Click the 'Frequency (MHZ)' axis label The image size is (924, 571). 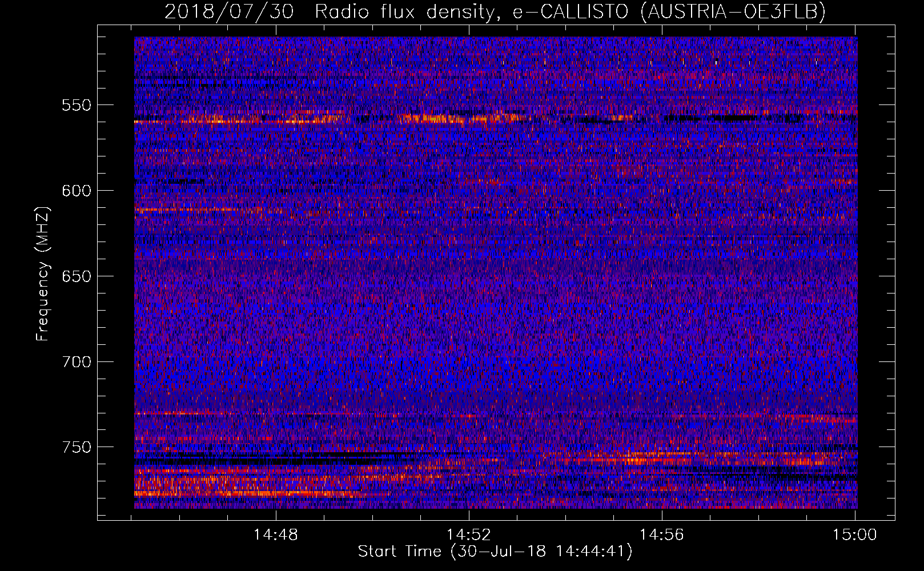point(43,274)
